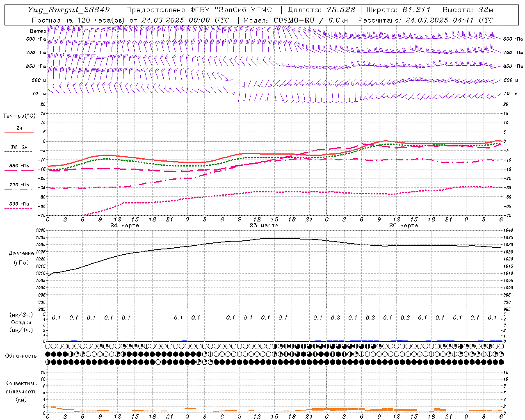Click 1040 on the left pressure axis
This screenshot has width=525, height=420.
click(x=41, y=231)
